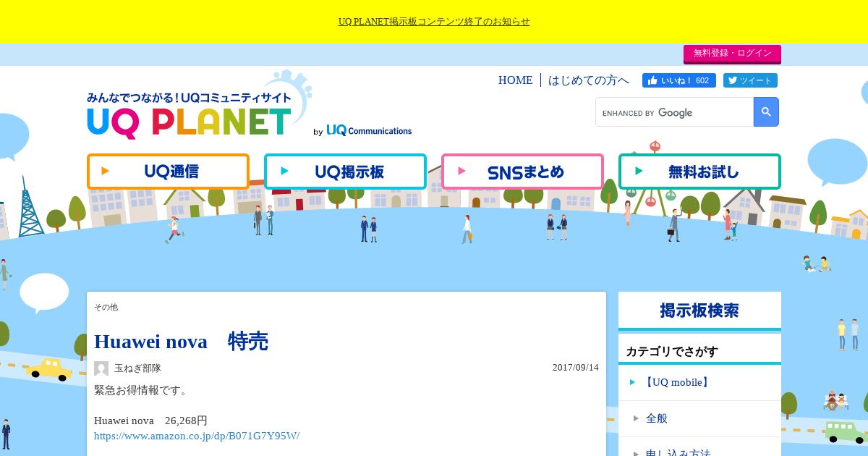Open the UQ通信 menu tab
Viewport: 868px width, 456px height.
pyautogui.click(x=168, y=172)
